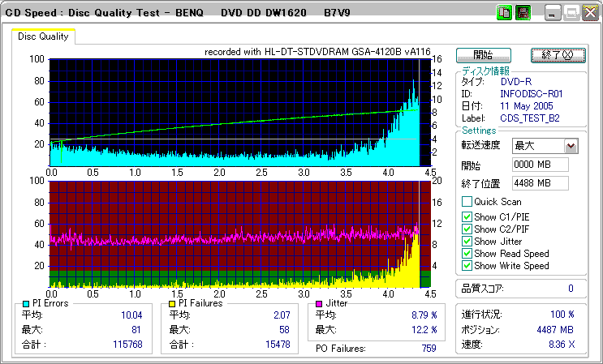The width and height of the screenshot is (603, 364).
Task: Open the 転送速度 speed dropdown
Action: pyautogui.click(x=571, y=146)
